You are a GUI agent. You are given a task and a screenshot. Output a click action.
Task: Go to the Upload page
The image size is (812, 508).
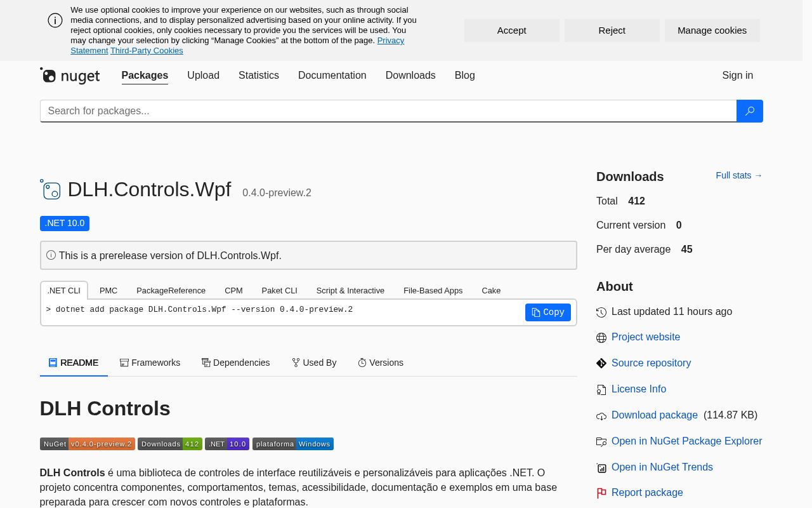click(x=203, y=76)
